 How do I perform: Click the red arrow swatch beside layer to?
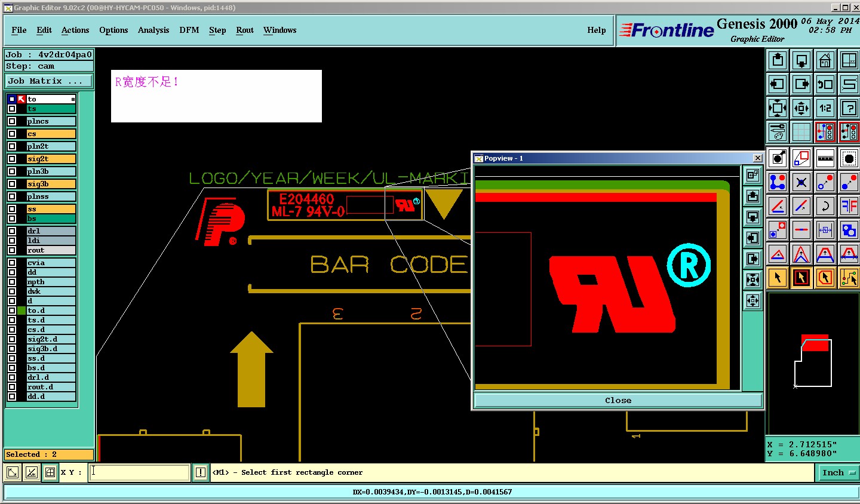21,99
